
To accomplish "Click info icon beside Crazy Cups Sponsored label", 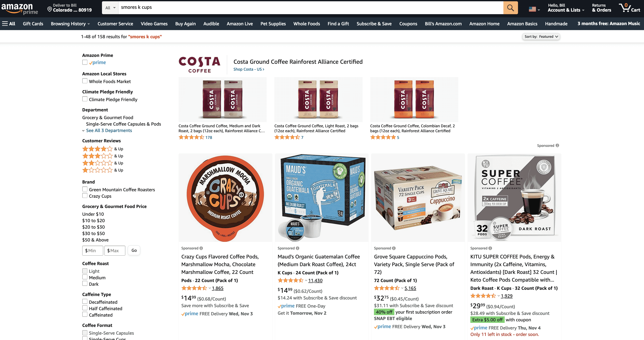I will tap(201, 248).
